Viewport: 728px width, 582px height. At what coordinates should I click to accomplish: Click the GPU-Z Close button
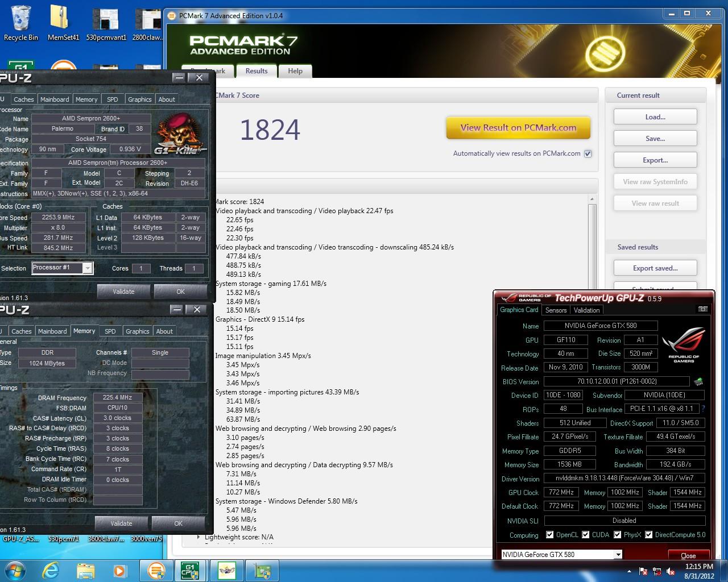pyautogui.click(x=688, y=555)
